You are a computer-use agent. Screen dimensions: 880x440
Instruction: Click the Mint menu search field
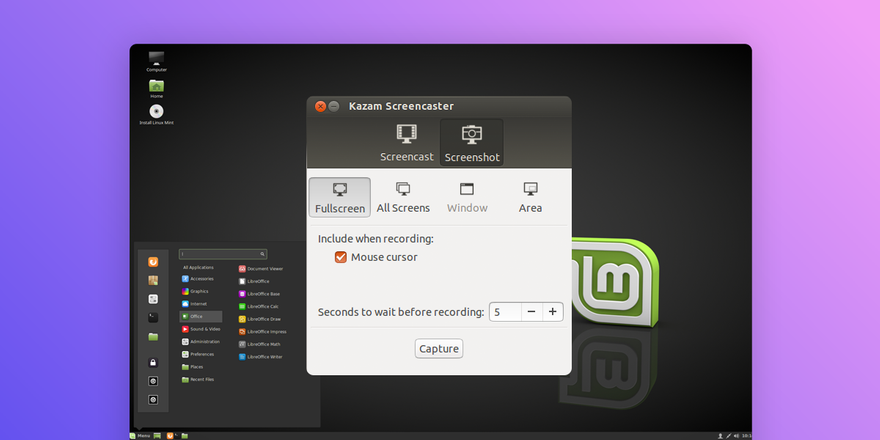(223, 254)
